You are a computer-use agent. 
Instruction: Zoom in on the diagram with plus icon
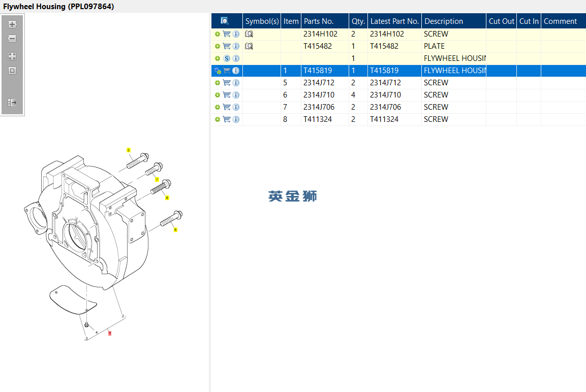[x=12, y=24]
